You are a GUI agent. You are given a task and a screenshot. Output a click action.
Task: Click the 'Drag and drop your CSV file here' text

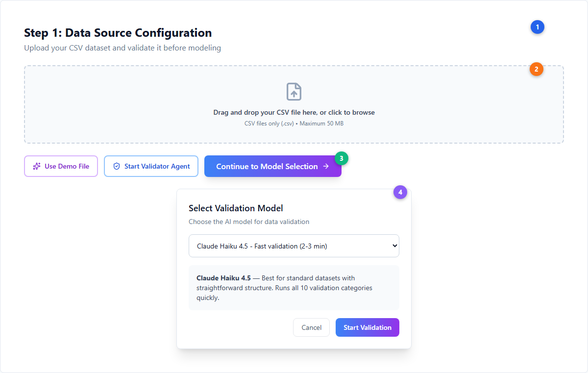[x=294, y=112]
